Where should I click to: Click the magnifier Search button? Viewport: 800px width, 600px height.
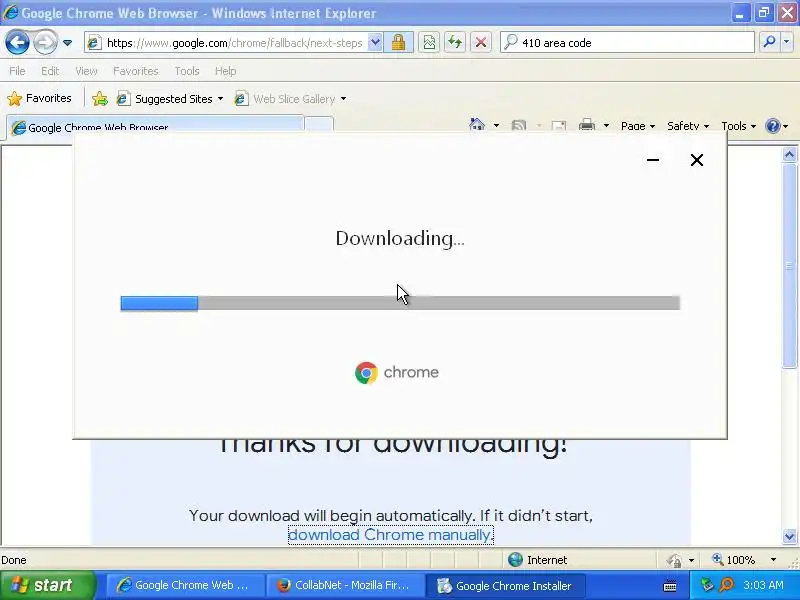769,42
